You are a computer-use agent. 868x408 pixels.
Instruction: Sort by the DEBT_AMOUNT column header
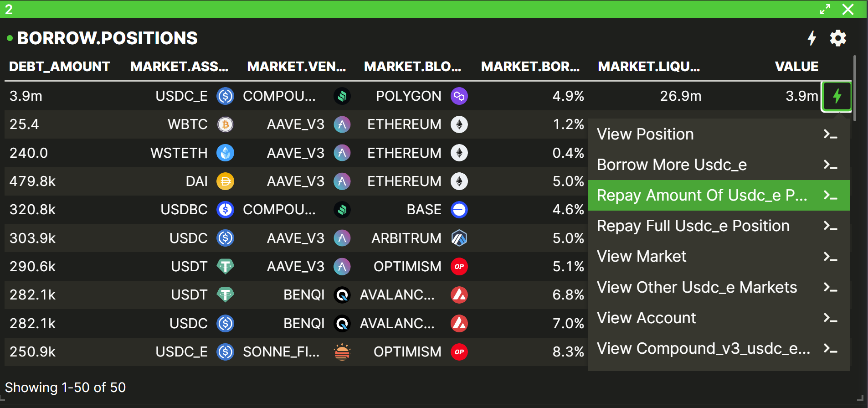pyautogui.click(x=60, y=67)
